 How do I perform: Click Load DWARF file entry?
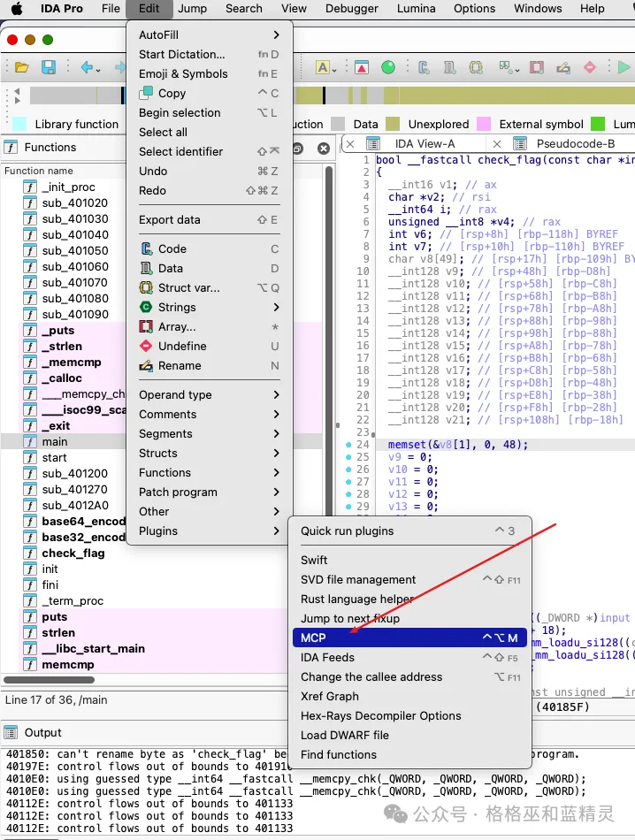coord(410,736)
